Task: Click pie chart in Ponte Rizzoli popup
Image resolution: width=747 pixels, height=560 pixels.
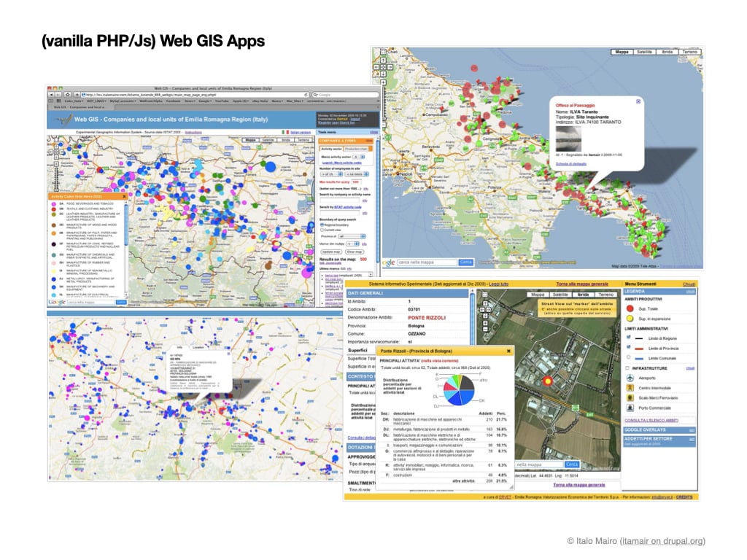Action: tap(458, 390)
